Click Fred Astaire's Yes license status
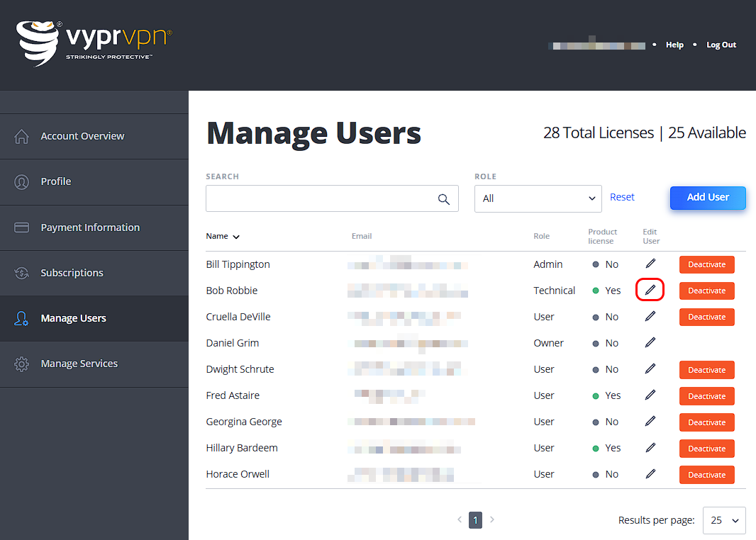The height and width of the screenshot is (540, 756). 606,395
